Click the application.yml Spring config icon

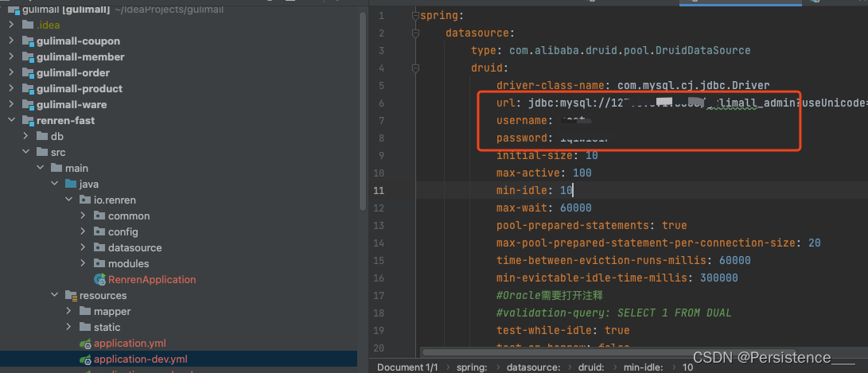[85, 344]
